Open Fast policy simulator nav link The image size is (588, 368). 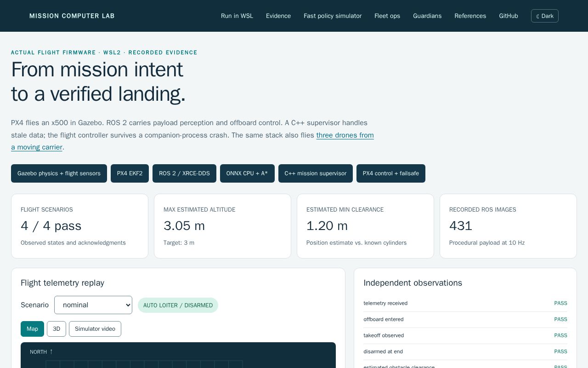tap(333, 16)
